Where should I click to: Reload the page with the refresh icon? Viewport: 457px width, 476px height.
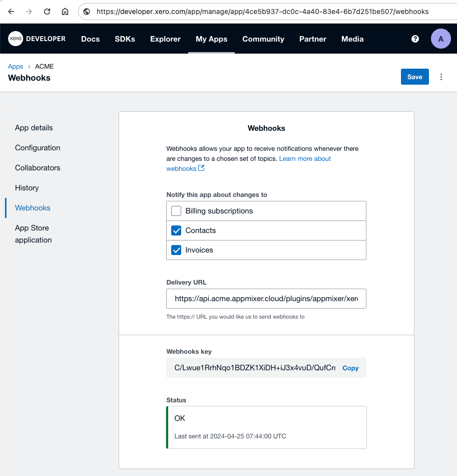pos(47,12)
